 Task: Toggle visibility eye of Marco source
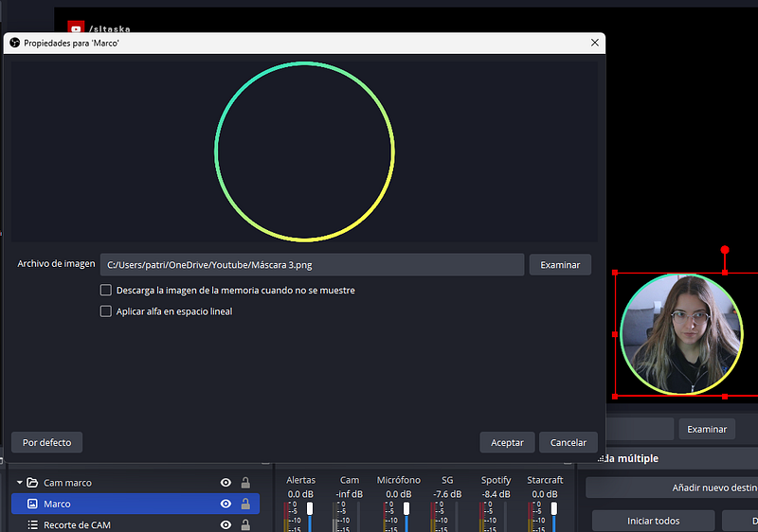point(226,504)
